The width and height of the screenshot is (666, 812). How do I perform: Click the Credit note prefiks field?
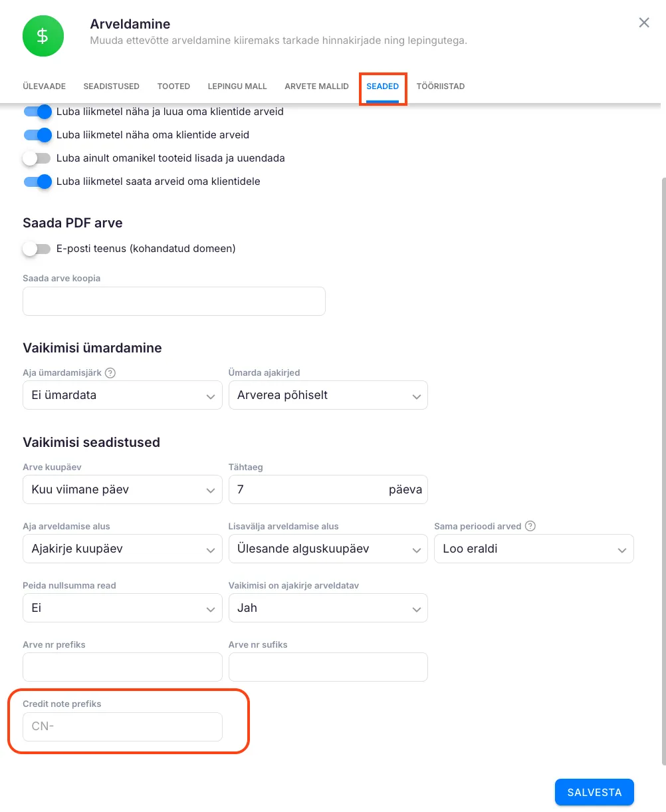click(122, 727)
